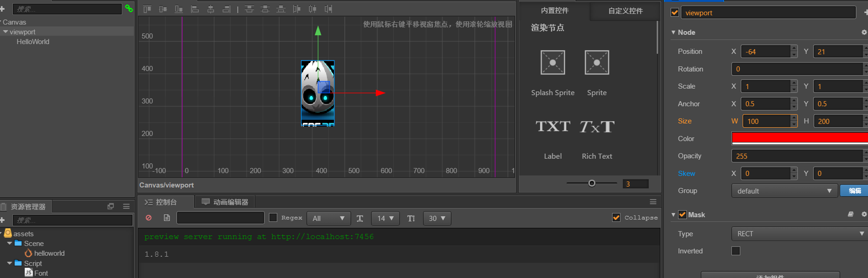Open the asset manager panel hamburger menu

click(126, 206)
